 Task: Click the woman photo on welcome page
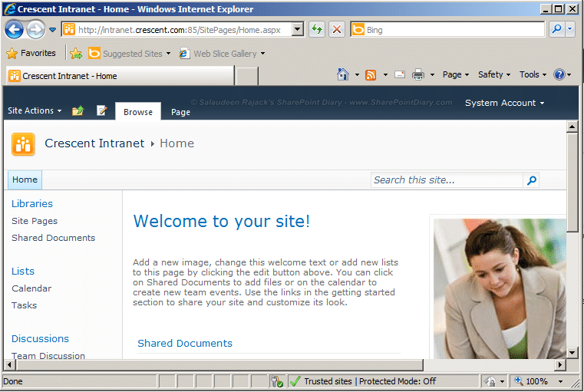(500, 288)
